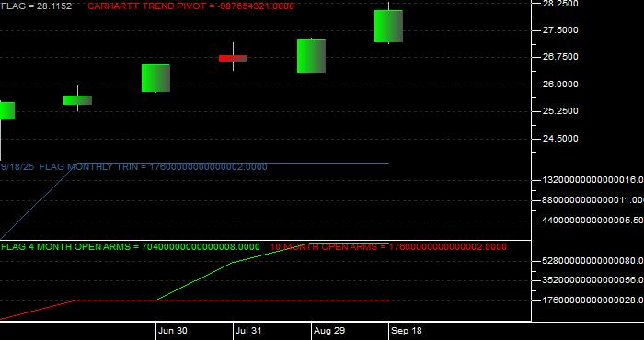
Task: Click the 26.0000 price axis value
Action: click(x=561, y=84)
